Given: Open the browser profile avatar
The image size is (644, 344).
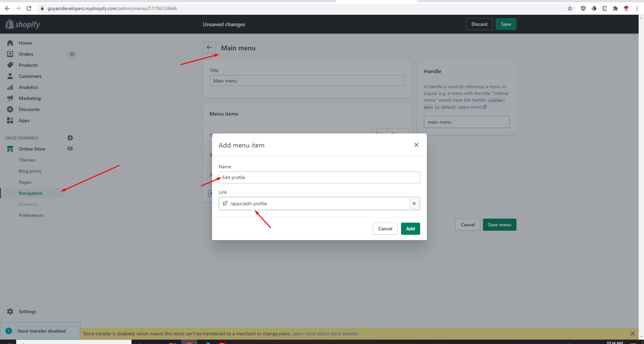Looking at the screenshot, I should click(x=626, y=8).
